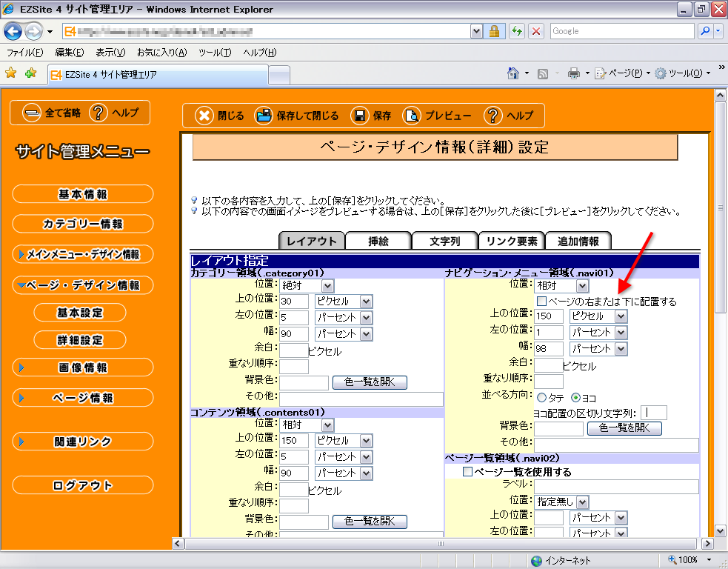Open ナビゲーション領域 位置 dropdown
728x569 pixels.
(x=562, y=286)
